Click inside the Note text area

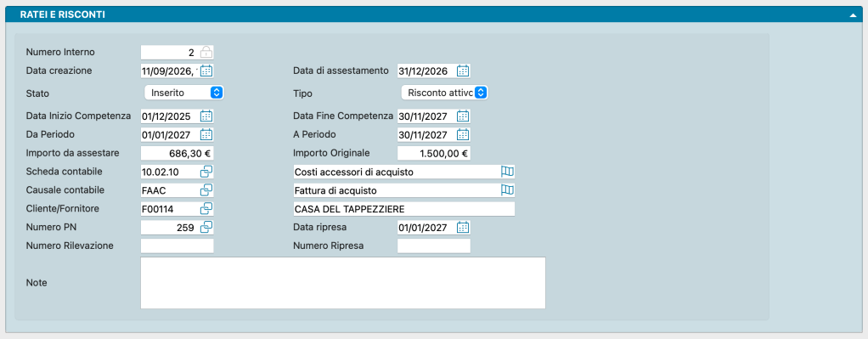(343, 282)
